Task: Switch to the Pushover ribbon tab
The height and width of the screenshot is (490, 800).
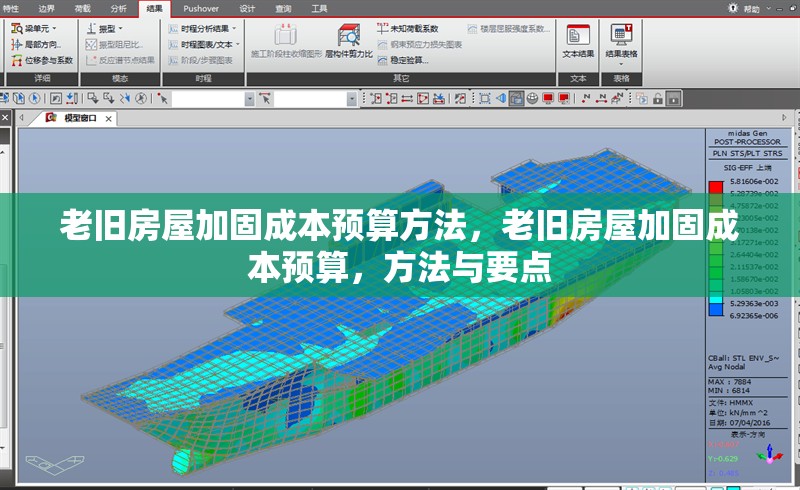Action: tap(201, 8)
